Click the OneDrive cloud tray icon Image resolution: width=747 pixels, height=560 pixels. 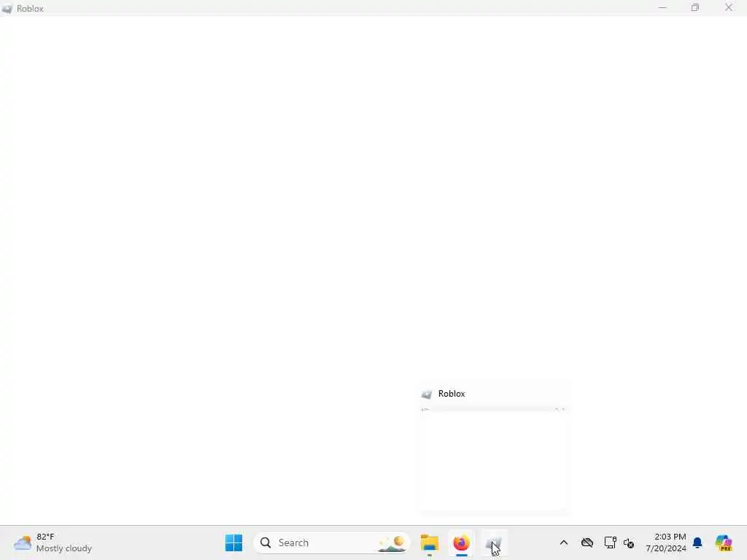point(587,542)
